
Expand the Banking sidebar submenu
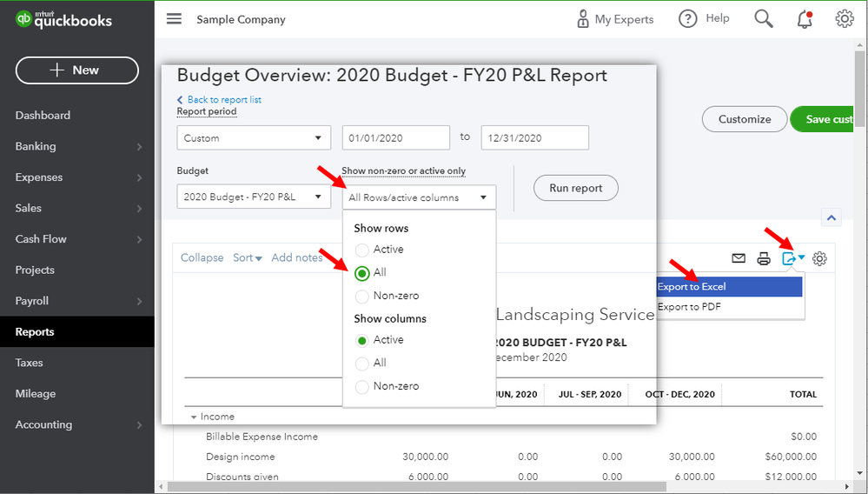pyautogui.click(x=139, y=147)
